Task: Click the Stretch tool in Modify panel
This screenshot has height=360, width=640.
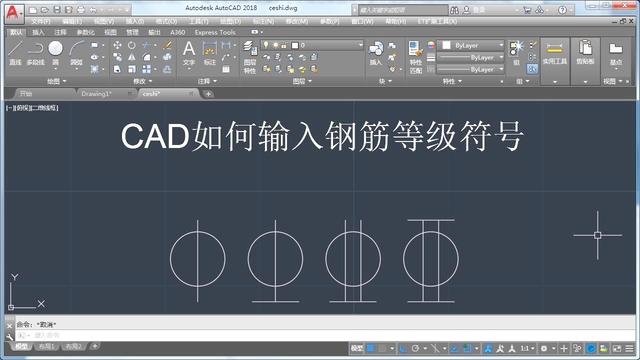Action: [x=117, y=69]
